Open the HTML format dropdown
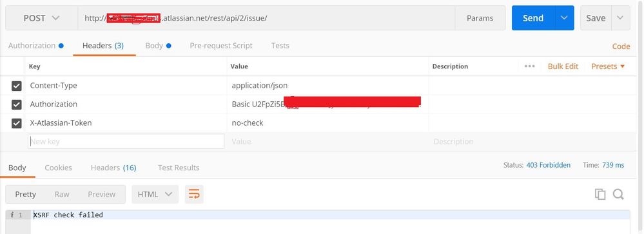The height and width of the screenshot is (234, 644). pos(155,194)
